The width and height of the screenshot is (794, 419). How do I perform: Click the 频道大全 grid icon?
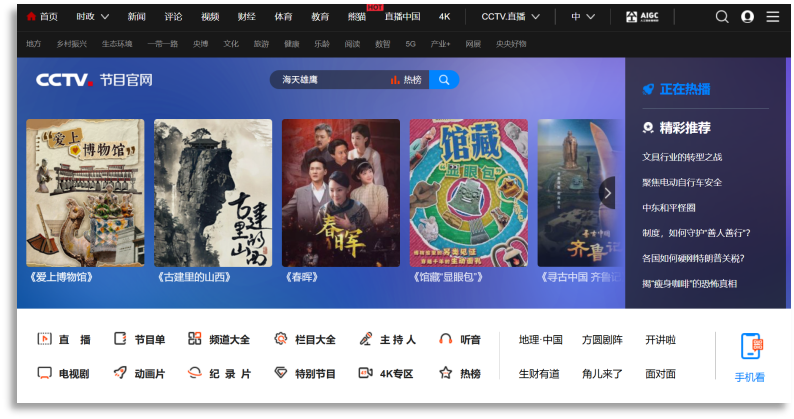pyautogui.click(x=194, y=339)
